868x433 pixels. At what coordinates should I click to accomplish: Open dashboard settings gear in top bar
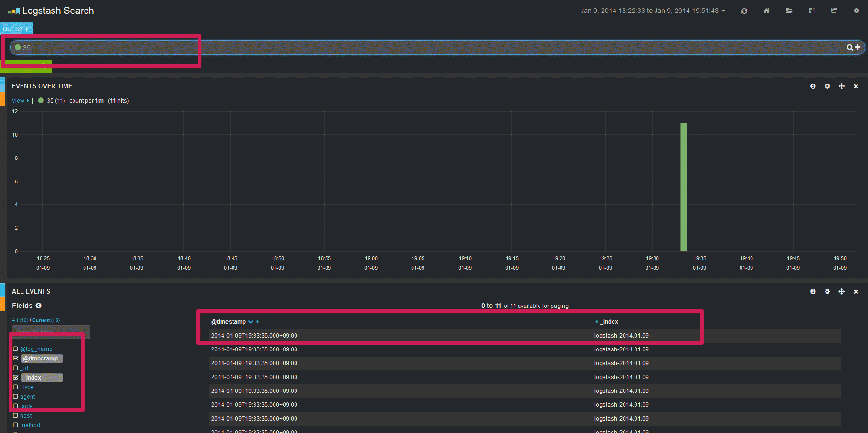point(857,11)
